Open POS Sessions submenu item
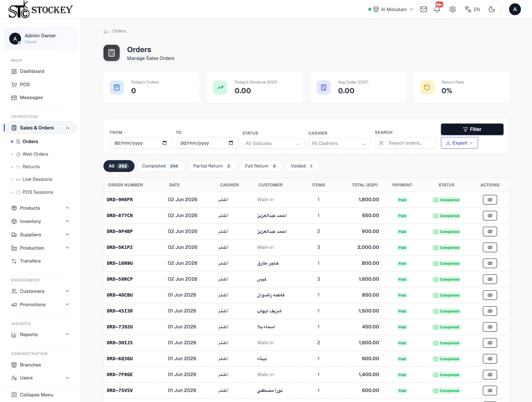The height and width of the screenshot is (402, 532). [x=38, y=192]
